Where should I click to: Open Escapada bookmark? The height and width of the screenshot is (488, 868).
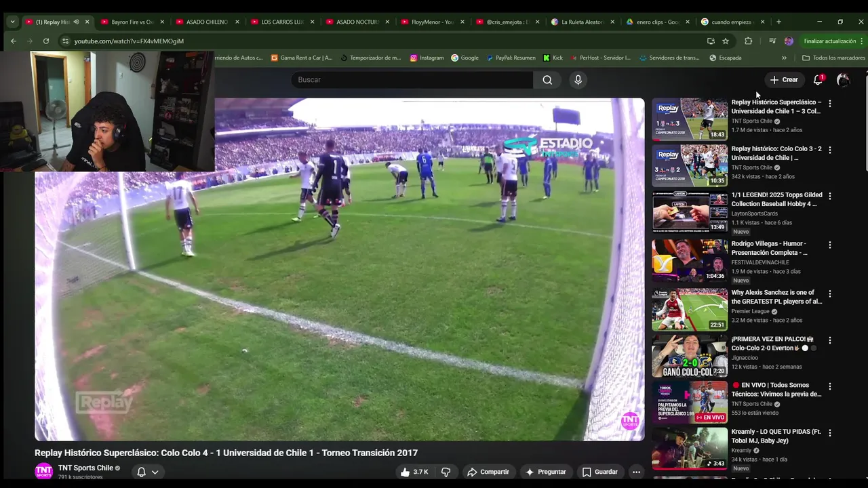pos(725,58)
